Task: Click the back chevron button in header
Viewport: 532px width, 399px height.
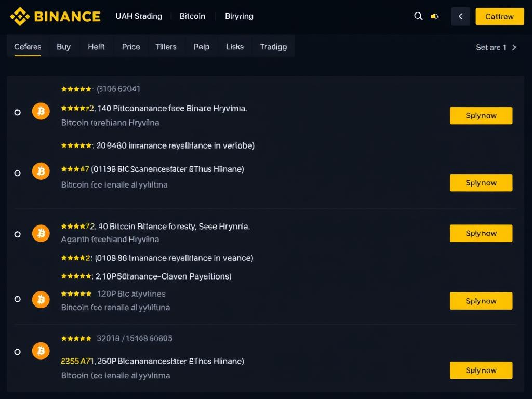Action: [x=460, y=16]
